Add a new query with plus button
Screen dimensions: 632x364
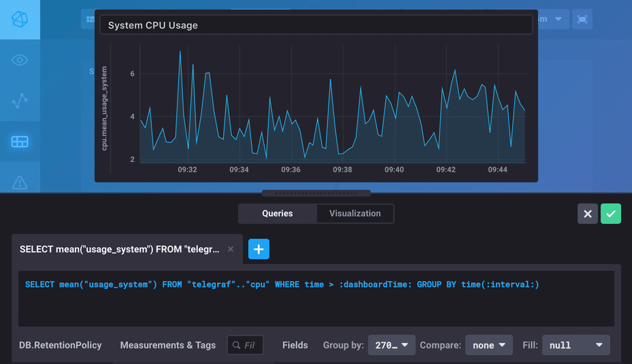(259, 249)
